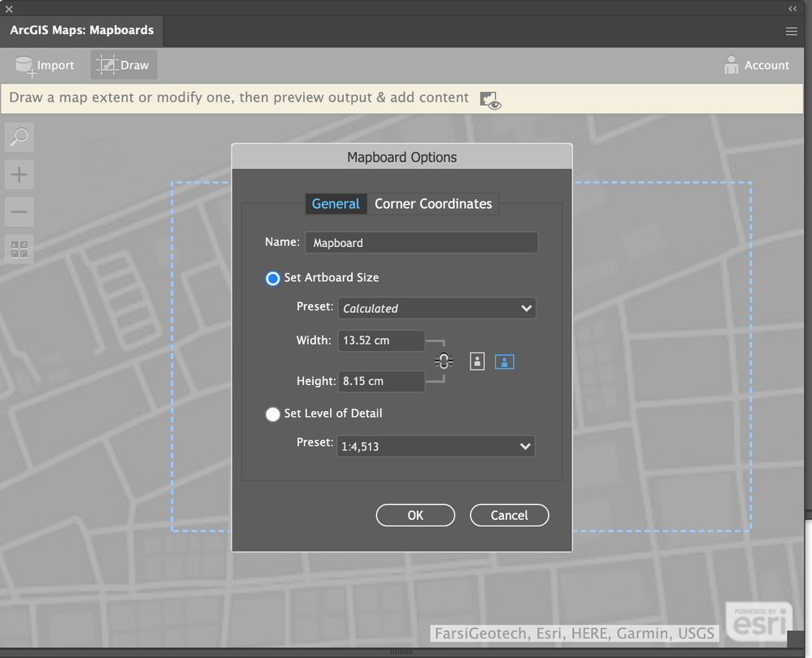
Task: Open the Calculated preset dropdown
Action: (436, 308)
